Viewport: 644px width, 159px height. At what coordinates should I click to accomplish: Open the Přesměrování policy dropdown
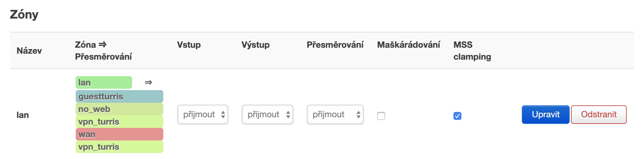tap(335, 115)
